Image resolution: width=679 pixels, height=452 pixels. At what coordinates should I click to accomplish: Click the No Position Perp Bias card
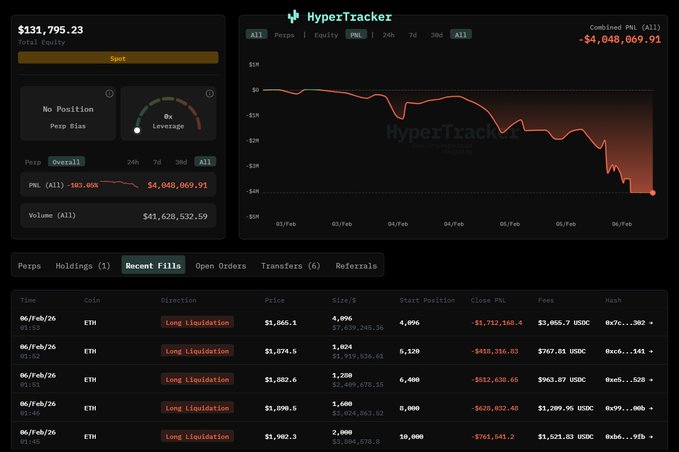(x=68, y=113)
